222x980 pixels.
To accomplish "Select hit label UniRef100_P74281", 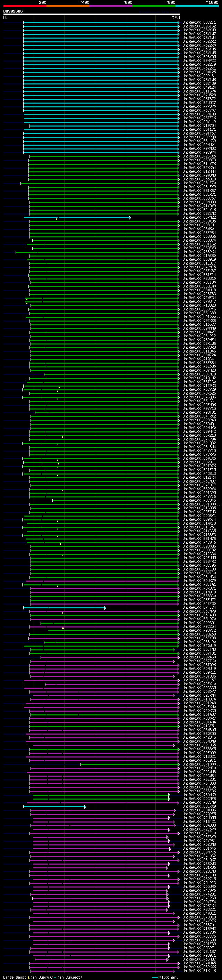I will pyautogui.click(x=199, y=894).
